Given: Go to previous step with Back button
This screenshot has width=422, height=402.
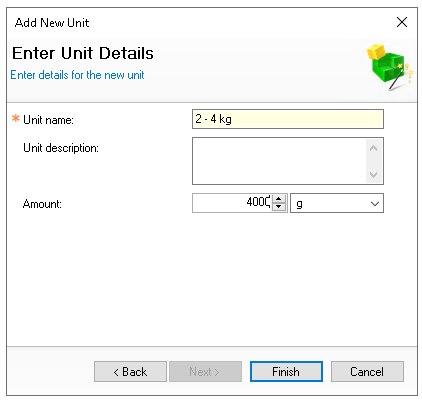Looking at the screenshot, I should [130, 371].
